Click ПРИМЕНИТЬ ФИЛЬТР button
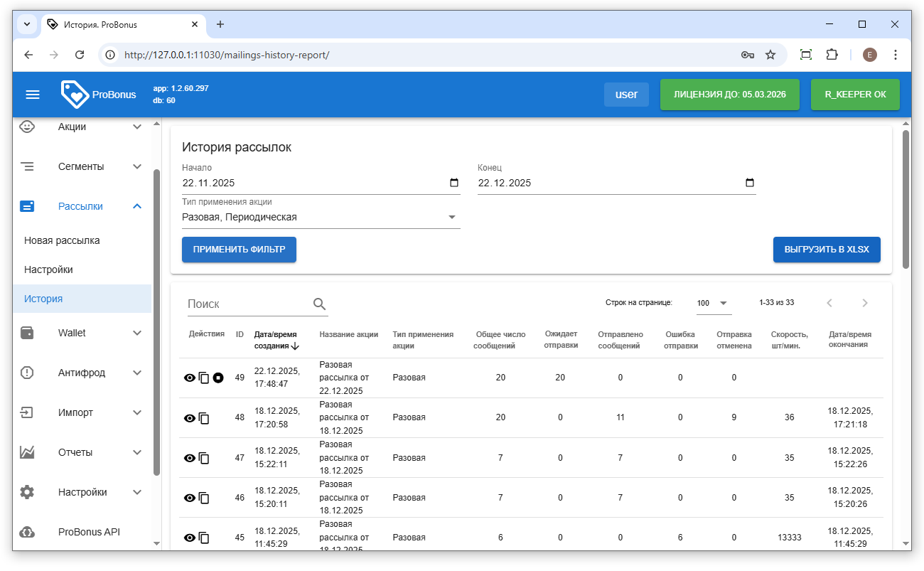Image resolution: width=924 pixels, height=571 pixels. (x=239, y=250)
